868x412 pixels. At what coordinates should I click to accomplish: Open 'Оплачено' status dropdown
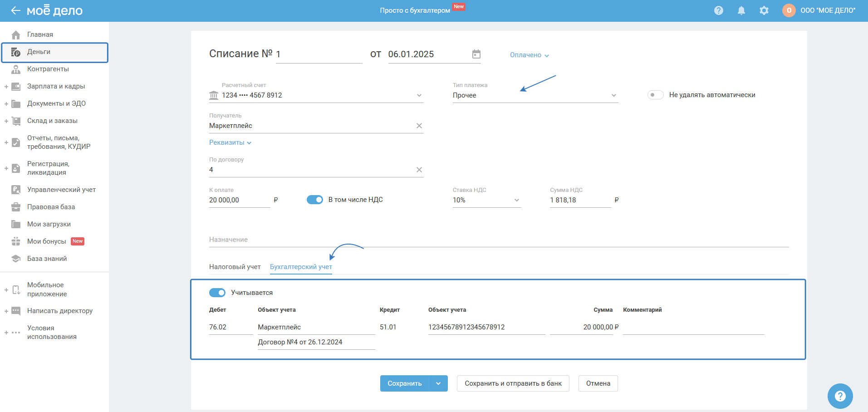click(529, 55)
